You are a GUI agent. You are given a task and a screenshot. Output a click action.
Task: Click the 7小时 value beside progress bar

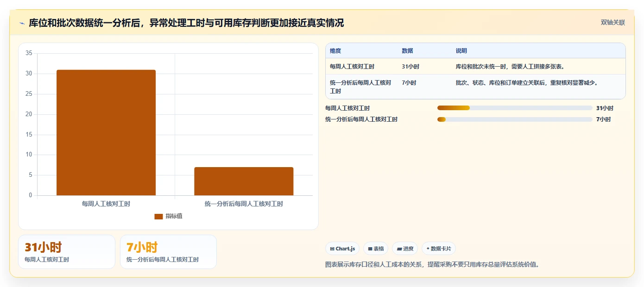[603, 119]
